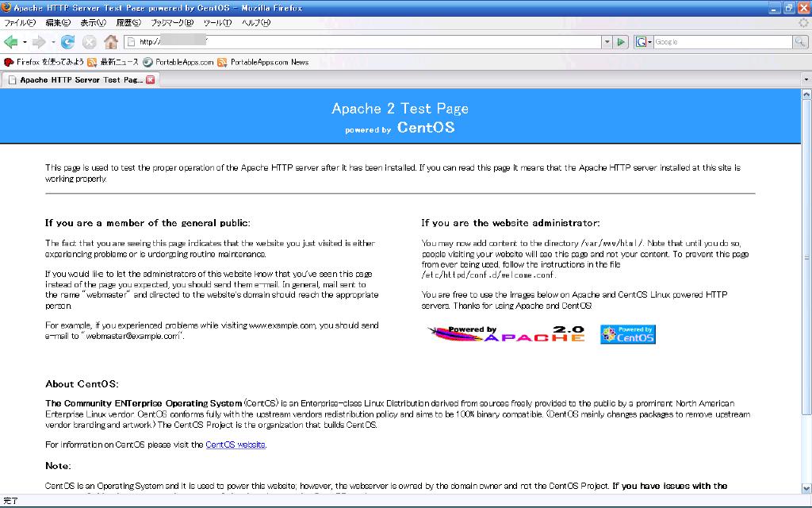Expand the address bar history dropdown
This screenshot has height=508, width=812.
607,42
